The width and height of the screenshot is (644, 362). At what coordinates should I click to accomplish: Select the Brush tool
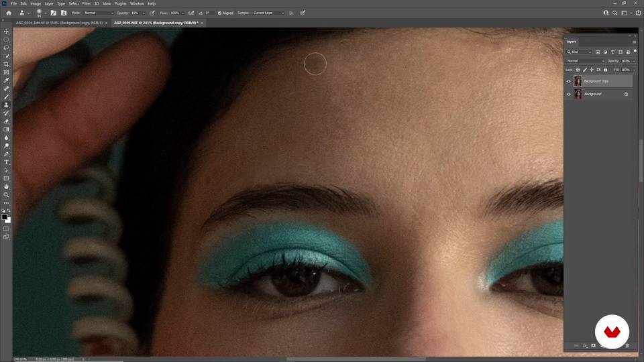click(x=6, y=97)
